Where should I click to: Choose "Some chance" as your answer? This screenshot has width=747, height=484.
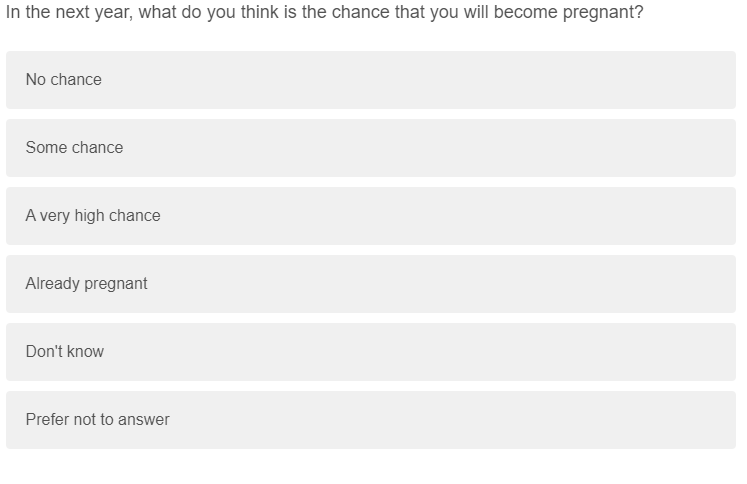coord(370,148)
